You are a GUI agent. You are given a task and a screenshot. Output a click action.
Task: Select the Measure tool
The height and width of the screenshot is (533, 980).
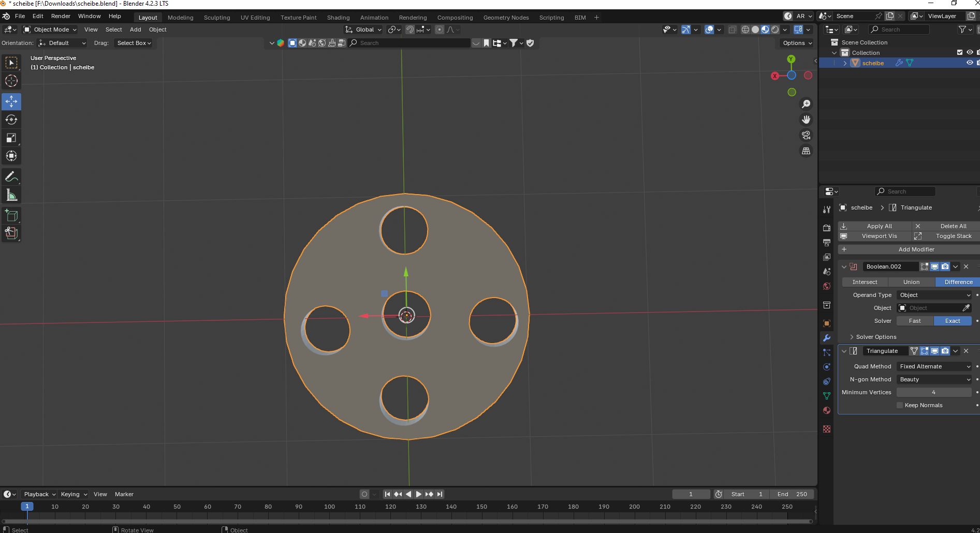(11, 195)
